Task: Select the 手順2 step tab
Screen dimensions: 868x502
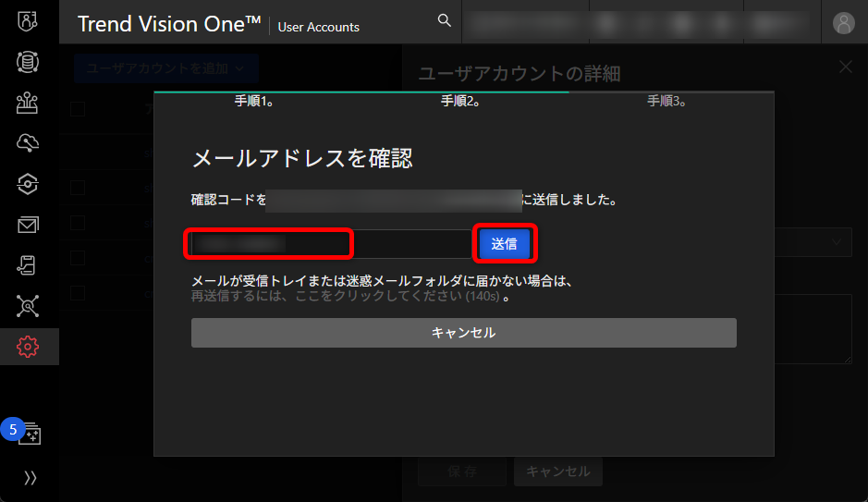Action: 460,101
